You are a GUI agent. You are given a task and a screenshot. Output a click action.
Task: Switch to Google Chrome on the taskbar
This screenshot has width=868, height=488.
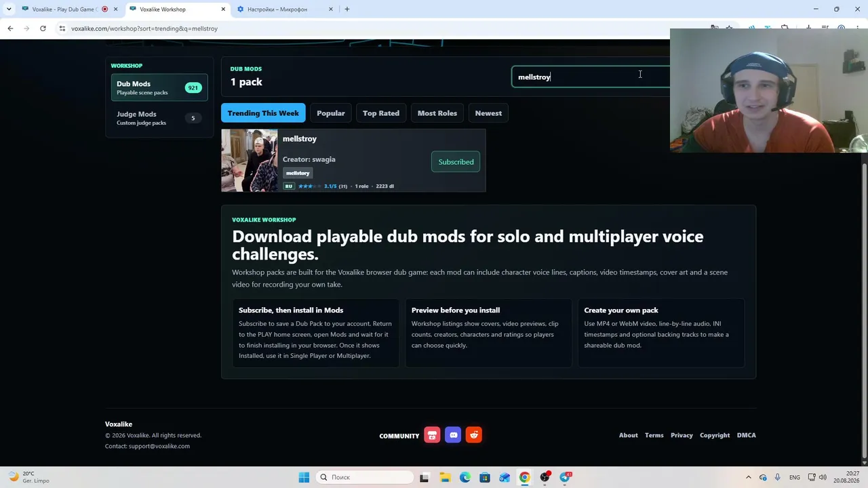click(525, 477)
